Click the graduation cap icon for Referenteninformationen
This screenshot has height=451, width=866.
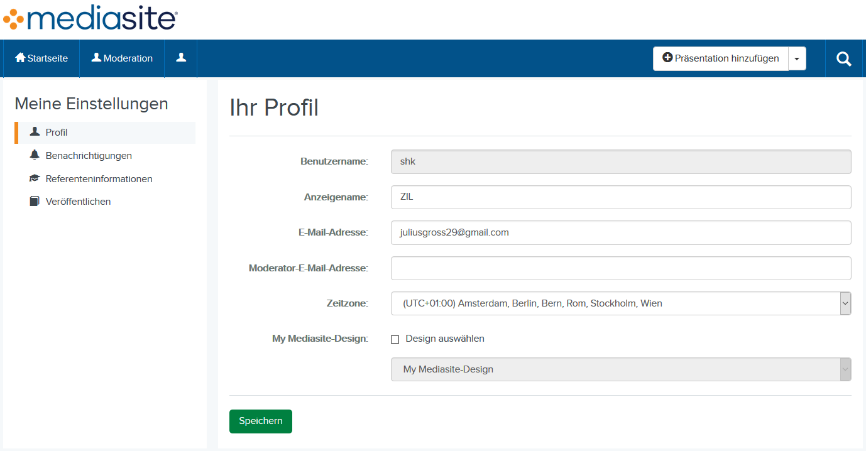(35, 178)
